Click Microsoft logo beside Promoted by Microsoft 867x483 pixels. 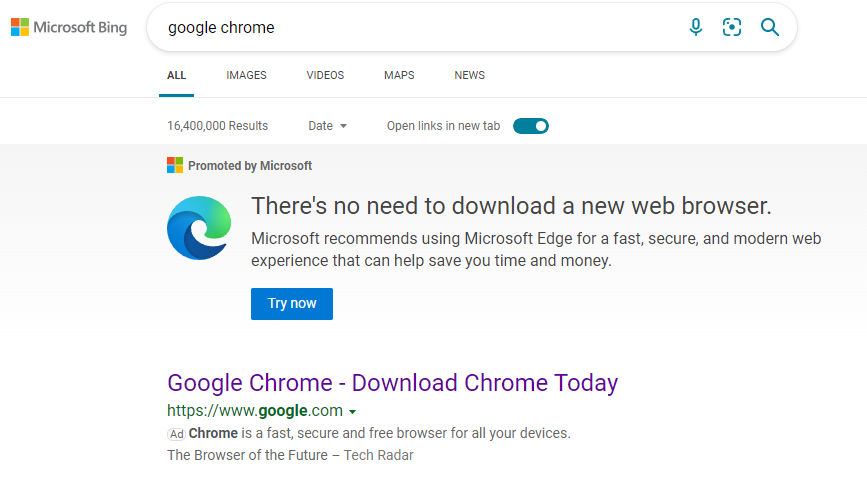click(175, 165)
